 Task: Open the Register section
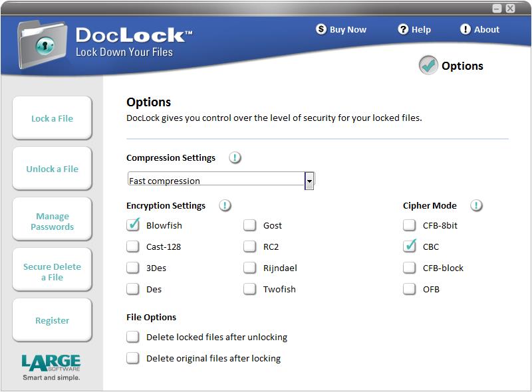coord(53,320)
